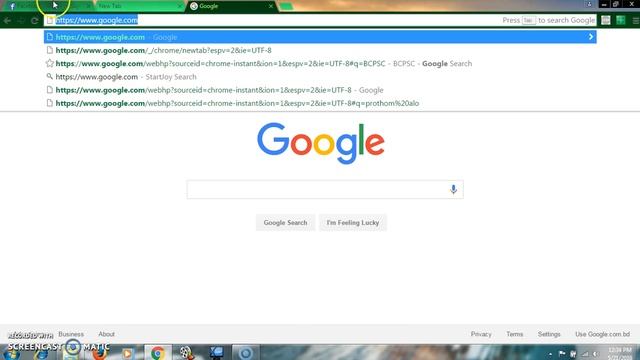Select the webhp suggestion ending in Google
640x360 pixels.
point(320,90)
